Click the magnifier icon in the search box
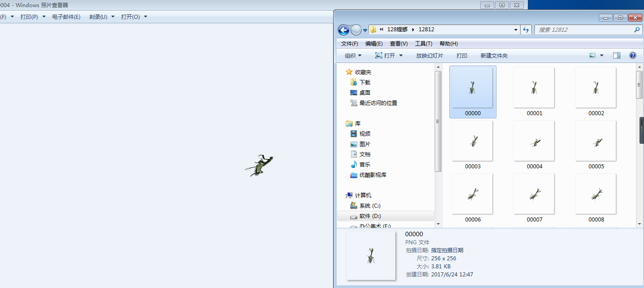644x288 pixels. [637, 30]
